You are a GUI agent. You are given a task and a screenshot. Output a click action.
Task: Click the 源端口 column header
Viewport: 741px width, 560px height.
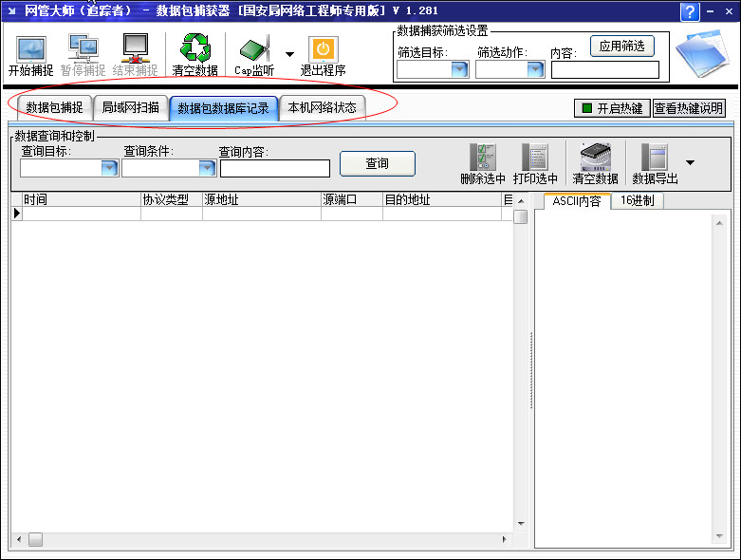(x=352, y=200)
